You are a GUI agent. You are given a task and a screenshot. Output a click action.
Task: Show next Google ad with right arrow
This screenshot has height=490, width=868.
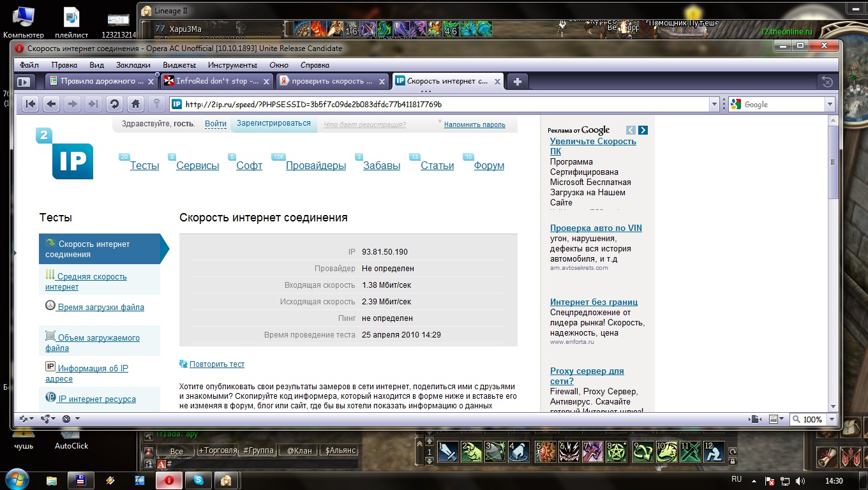[x=643, y=130]
